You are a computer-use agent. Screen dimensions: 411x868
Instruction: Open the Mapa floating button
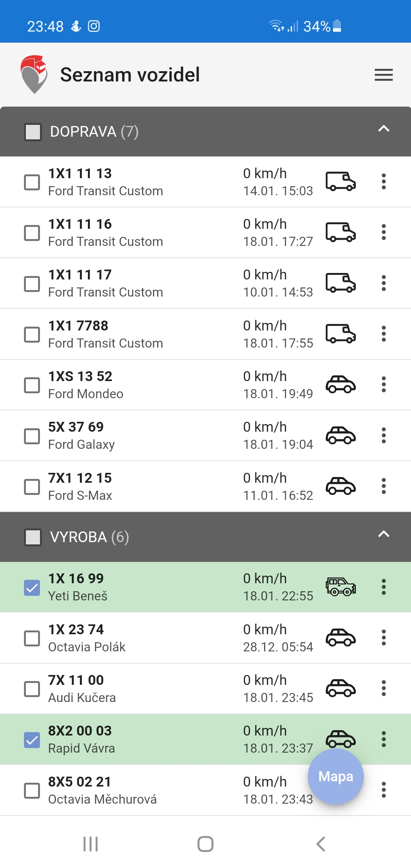(336, 777)
